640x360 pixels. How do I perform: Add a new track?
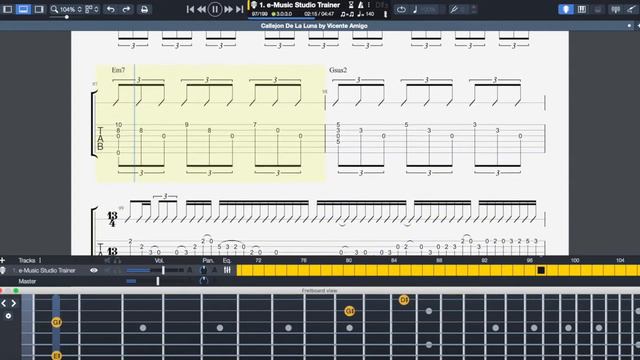tap(3, 260)
